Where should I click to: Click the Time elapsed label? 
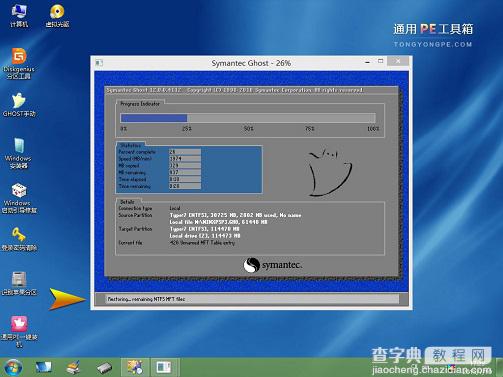[x=132, y=179]
